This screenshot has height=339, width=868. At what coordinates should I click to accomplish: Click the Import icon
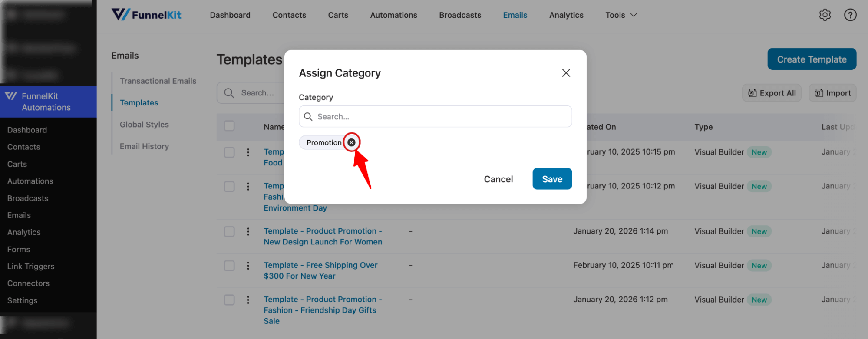(x=818, y=92)
